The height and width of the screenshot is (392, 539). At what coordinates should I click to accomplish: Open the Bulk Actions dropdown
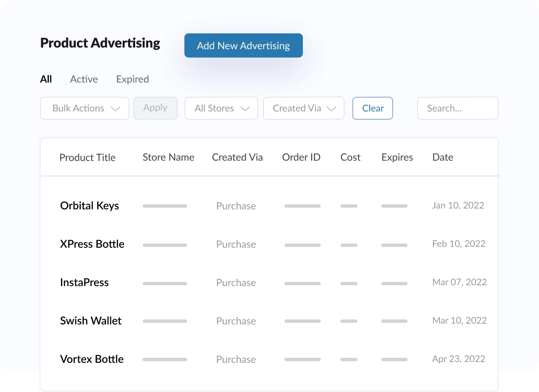[85, 108]
